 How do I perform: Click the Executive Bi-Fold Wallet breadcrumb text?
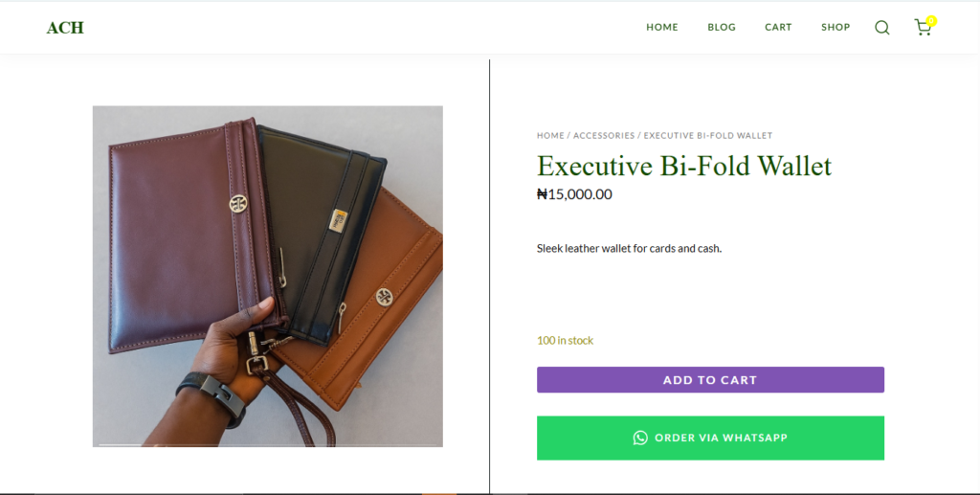point(707,136)
